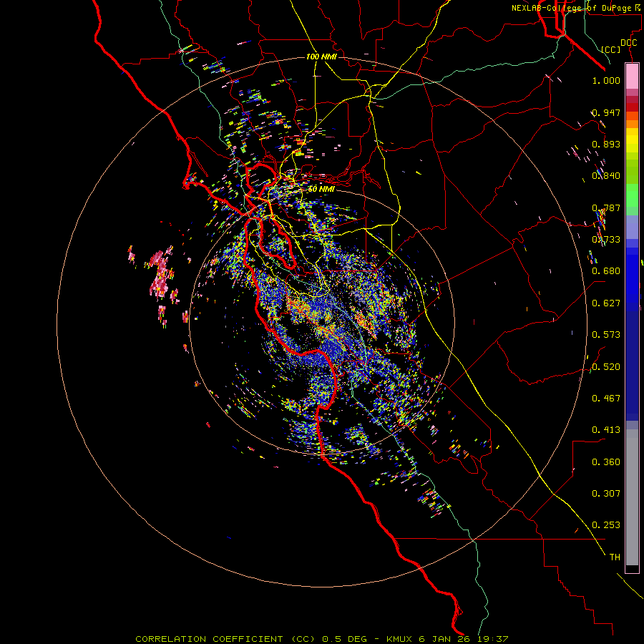Click the 0.787 scale label
The width and height of the screenshot is (644, 644).
606,208
